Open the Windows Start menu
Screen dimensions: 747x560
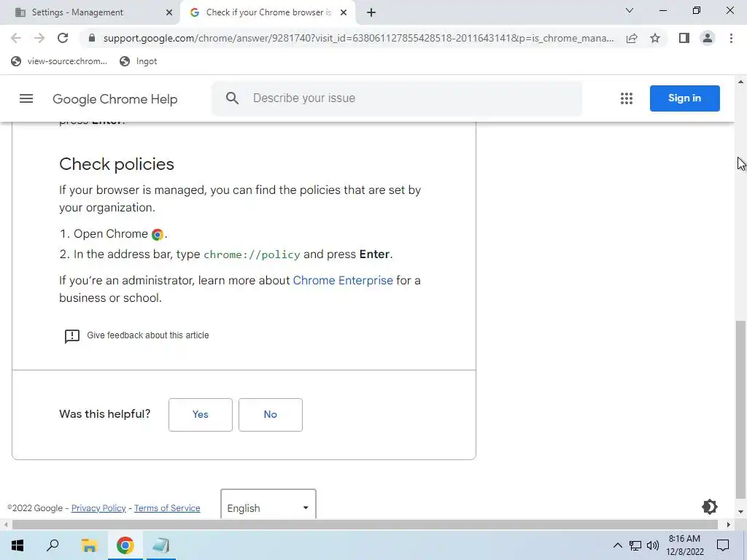pyautogui.click(x=18, y=545)
